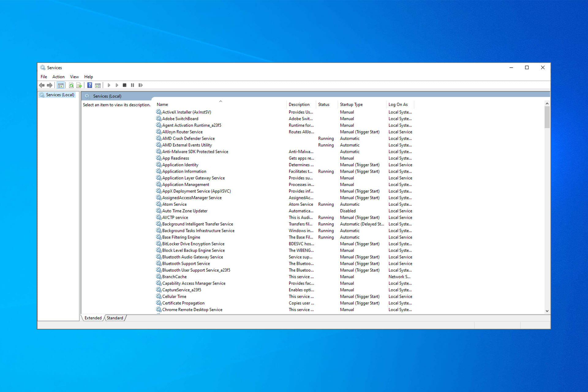Click the Forward arrow in the toolbar
This screenshot has height=392, width=588.
tap(50, 85)
